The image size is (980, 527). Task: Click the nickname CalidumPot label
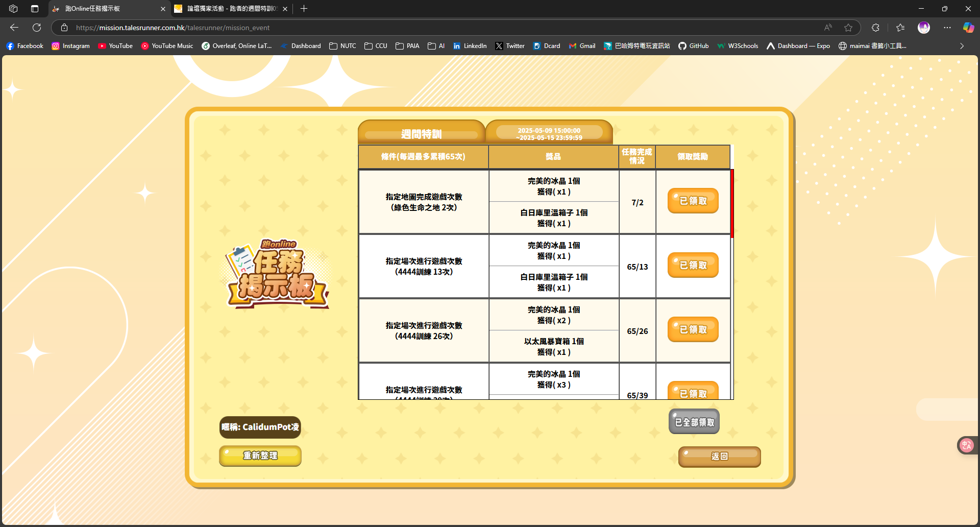pyautogui.click(x=260, y=427)
